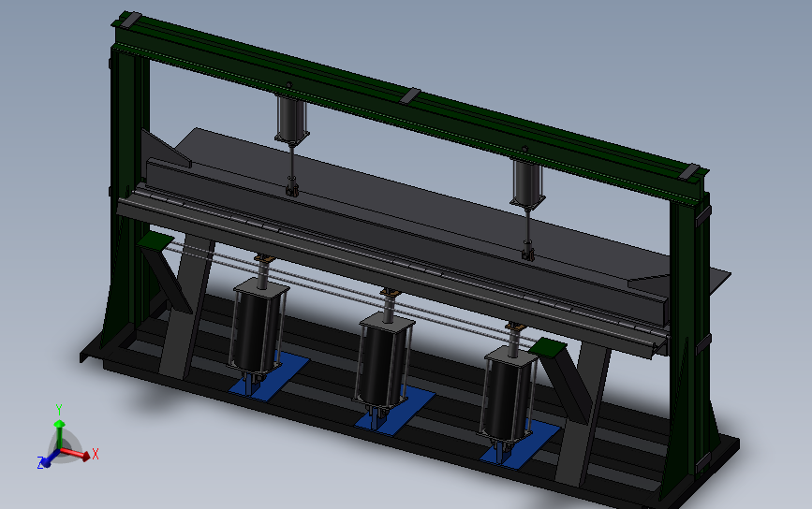This screenshot has width=812, height=509.
Task: Click the green Y axis of the orientation triad
Action: pyautogui.click(x=59, y=428)
